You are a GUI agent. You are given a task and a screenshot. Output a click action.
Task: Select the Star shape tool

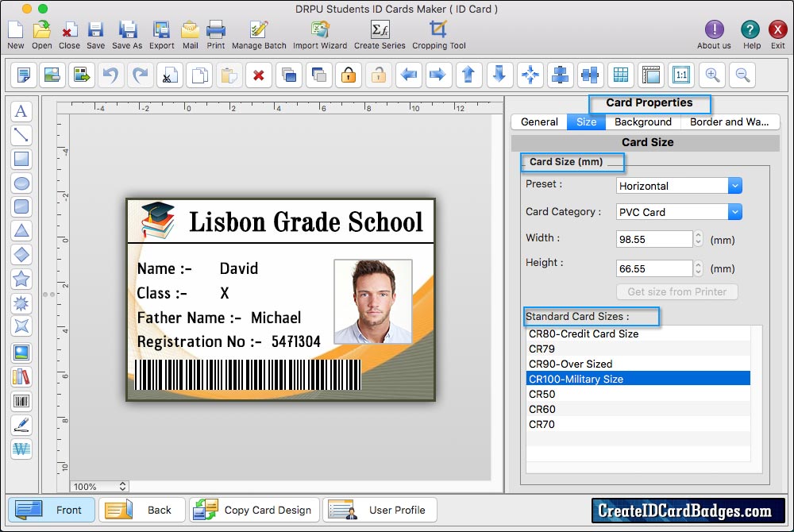(21, 279)
